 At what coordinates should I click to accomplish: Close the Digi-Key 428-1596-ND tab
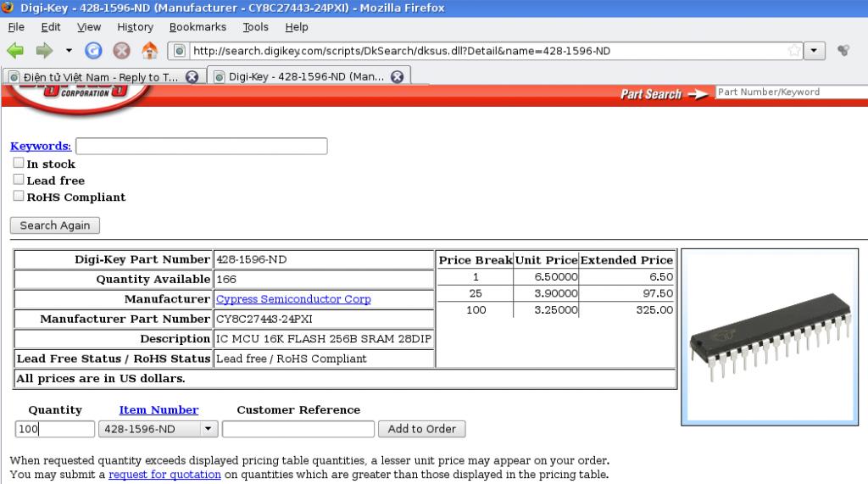[397, 77]
